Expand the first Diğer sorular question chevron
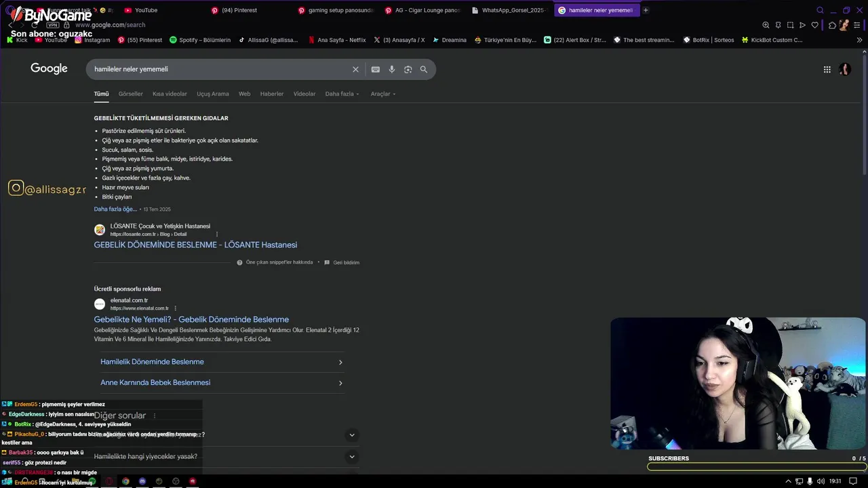Image resolution: width=868 pixels, height=488 pixels. tap(352, 434)
